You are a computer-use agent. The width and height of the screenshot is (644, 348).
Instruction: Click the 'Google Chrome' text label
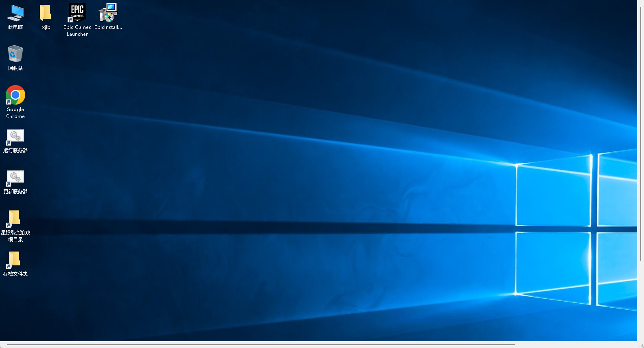[x=15, y=113]
